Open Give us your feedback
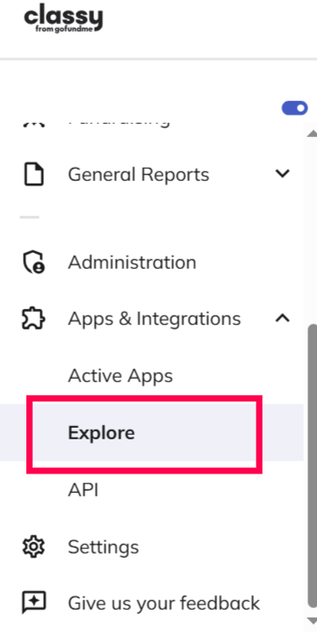 click(x=164, y=604)
